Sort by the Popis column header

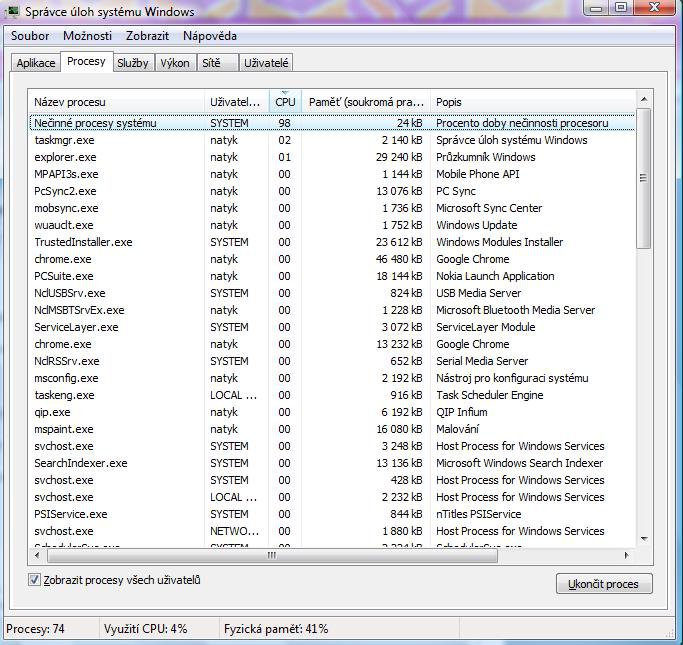coord(533,102)
